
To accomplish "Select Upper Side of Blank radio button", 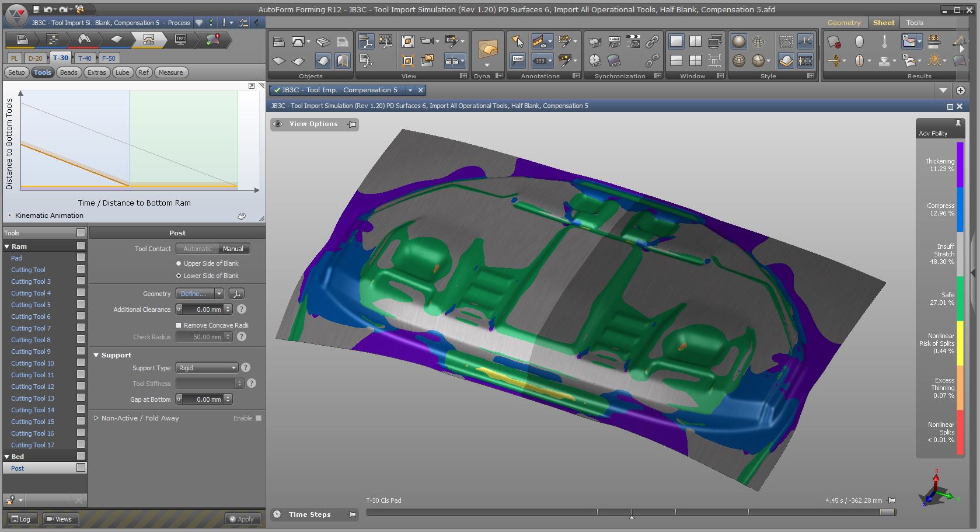I will (179, 263).
